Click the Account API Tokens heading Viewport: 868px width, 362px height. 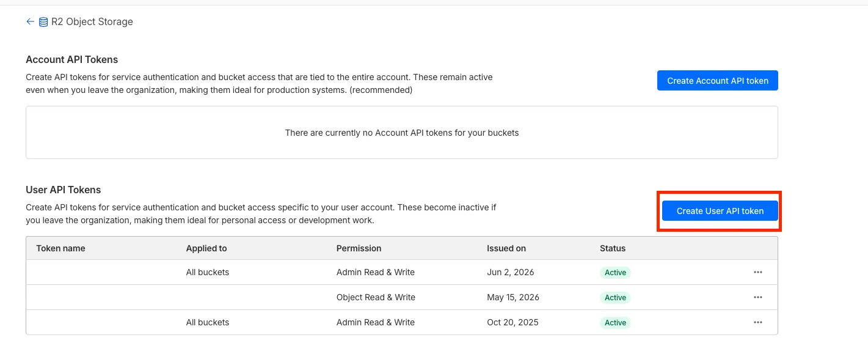pos(72,59)
